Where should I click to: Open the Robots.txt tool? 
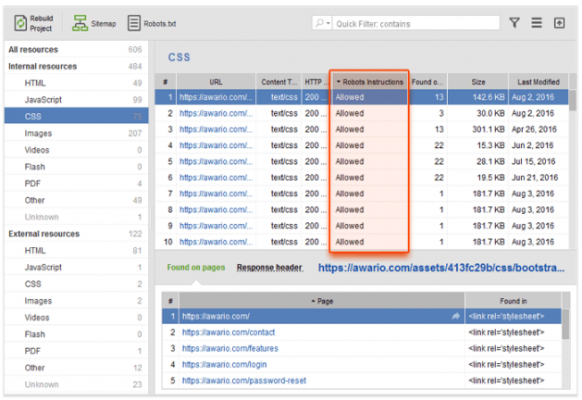pos(152,23)
